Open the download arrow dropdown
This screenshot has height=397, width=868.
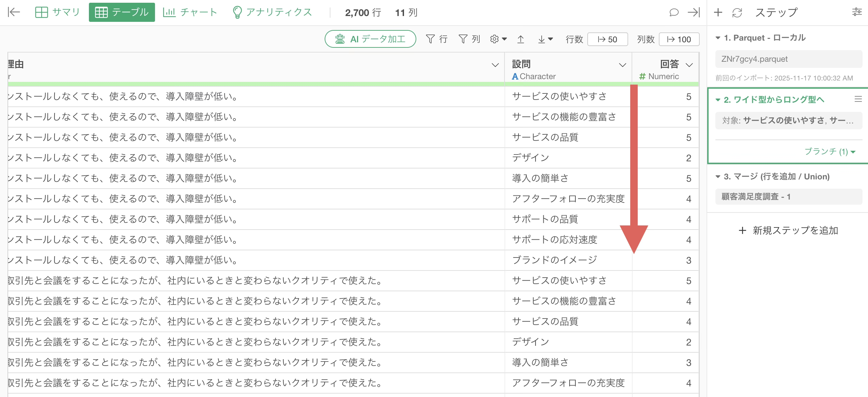pos(545,40)
